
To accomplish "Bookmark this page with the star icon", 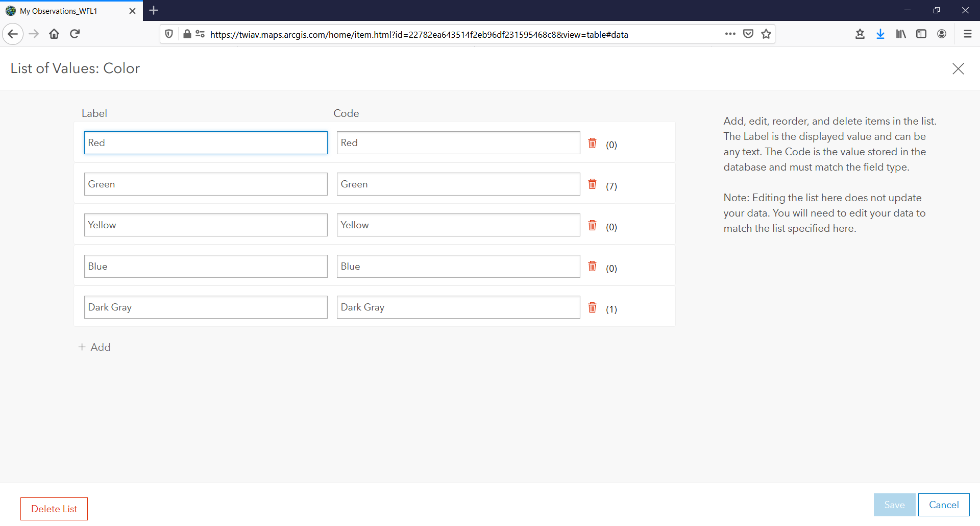I will click(x=766, y=34).
